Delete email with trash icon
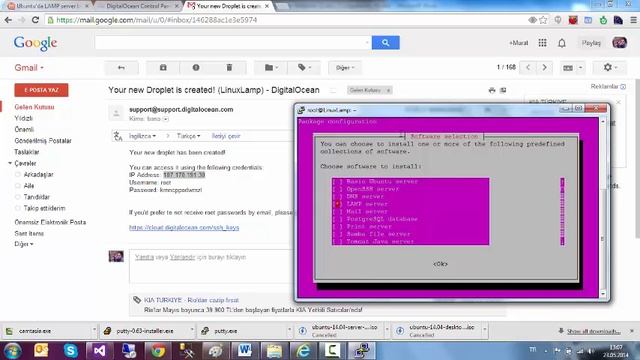This screenshot has width=640, height=360. pyautogui.click(x=229, y=68)
